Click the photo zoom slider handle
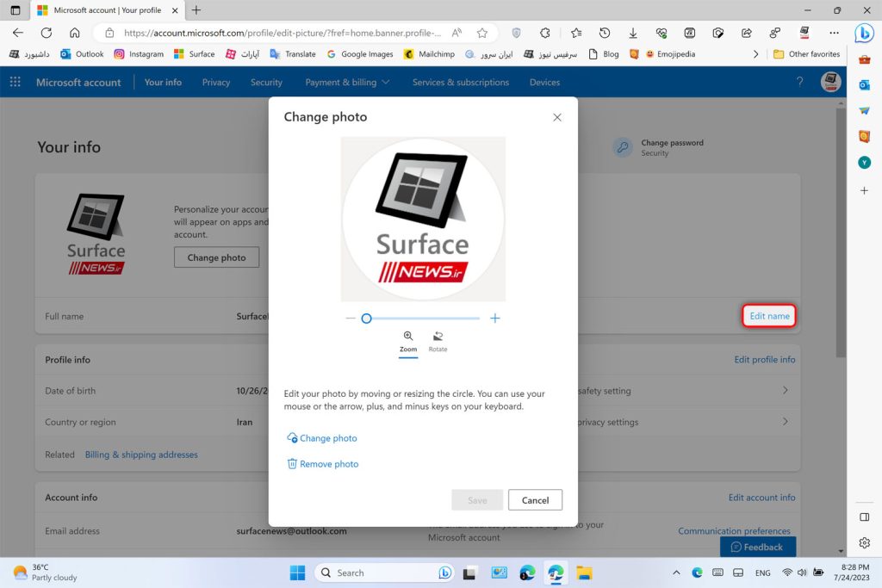Viewport: 882px width, 588px height. click(x=366, y=319)
